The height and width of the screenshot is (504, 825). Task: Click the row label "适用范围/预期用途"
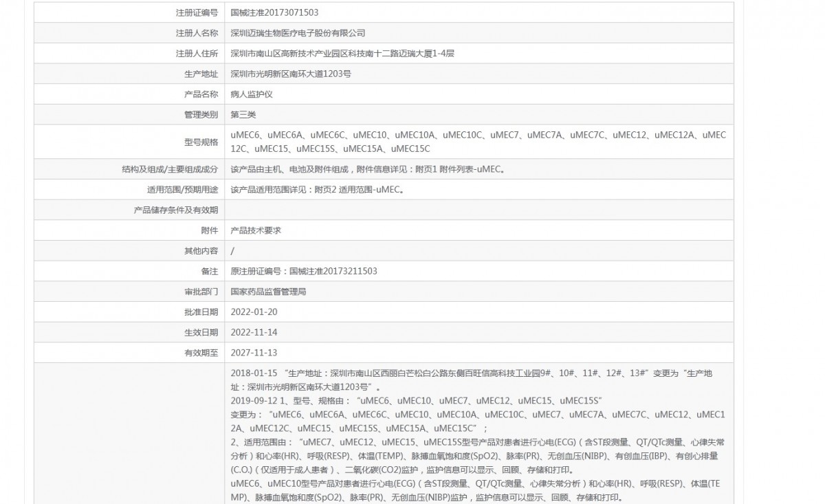pyautogui.click(x=183, y=190)
